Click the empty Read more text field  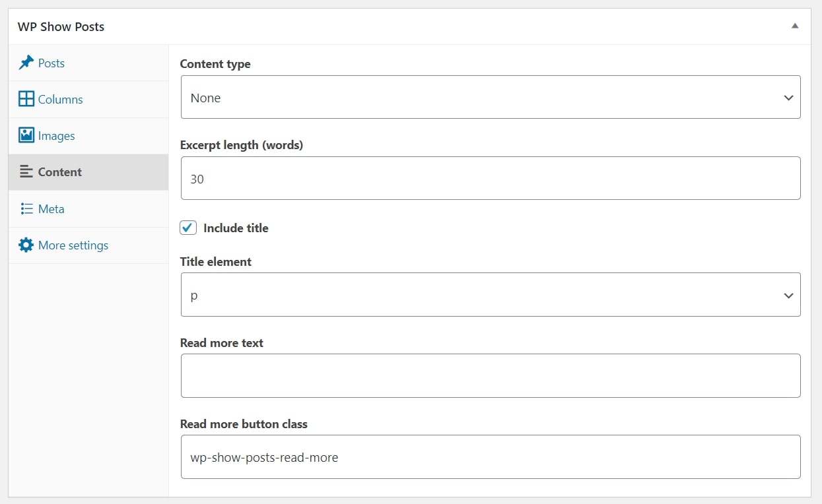click(490, 375)
